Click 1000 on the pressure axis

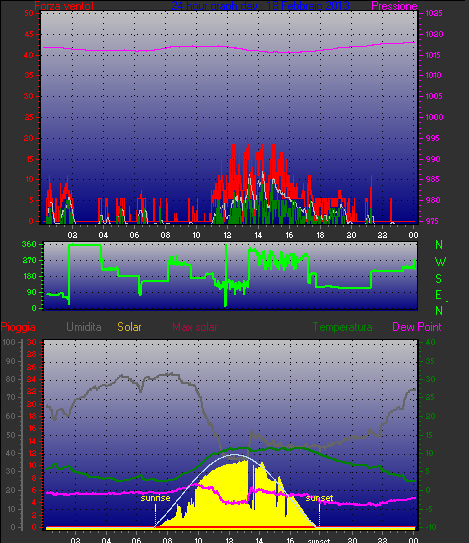(434, 117)
